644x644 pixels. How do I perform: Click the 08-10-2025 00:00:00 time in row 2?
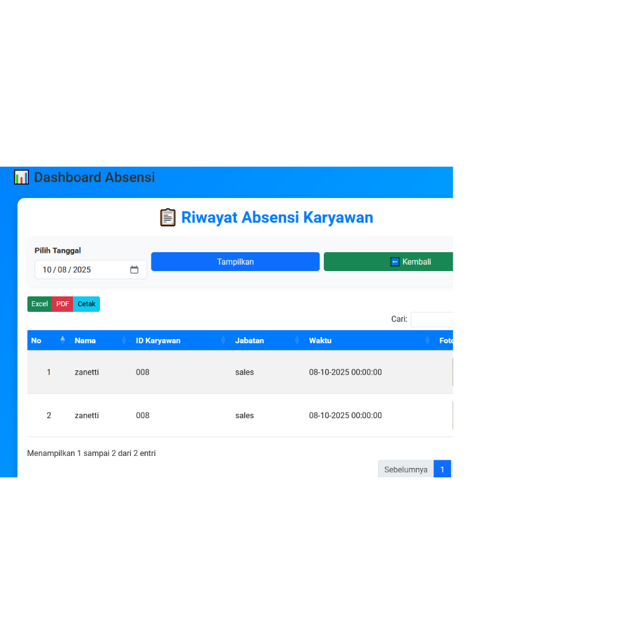345,415
